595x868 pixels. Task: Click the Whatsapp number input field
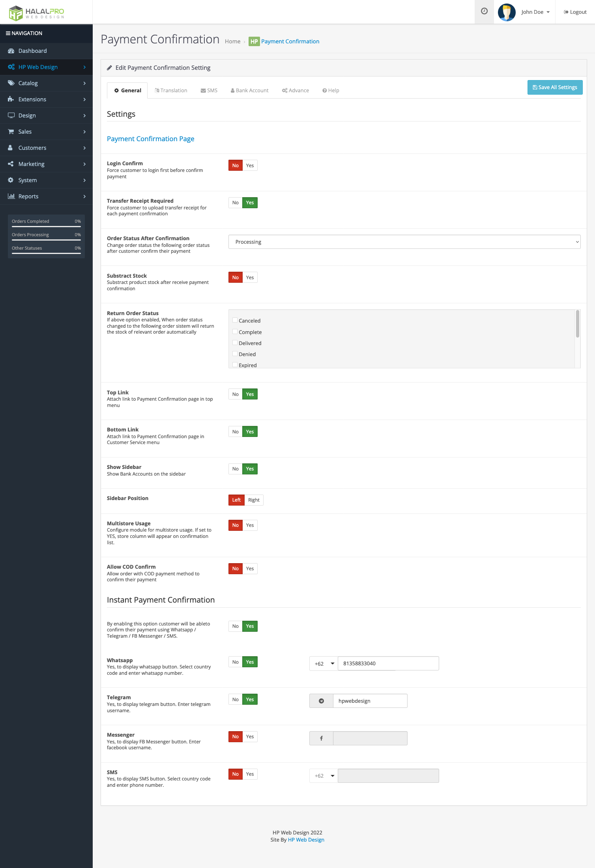tap(388, 663)
